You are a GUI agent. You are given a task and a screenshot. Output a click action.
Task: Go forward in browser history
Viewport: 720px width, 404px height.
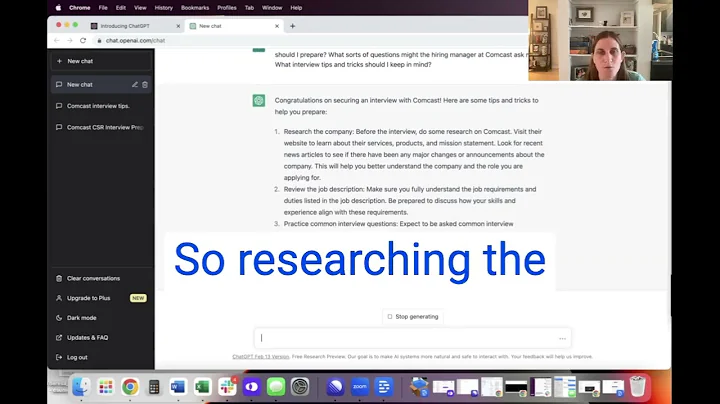[70, 40]
